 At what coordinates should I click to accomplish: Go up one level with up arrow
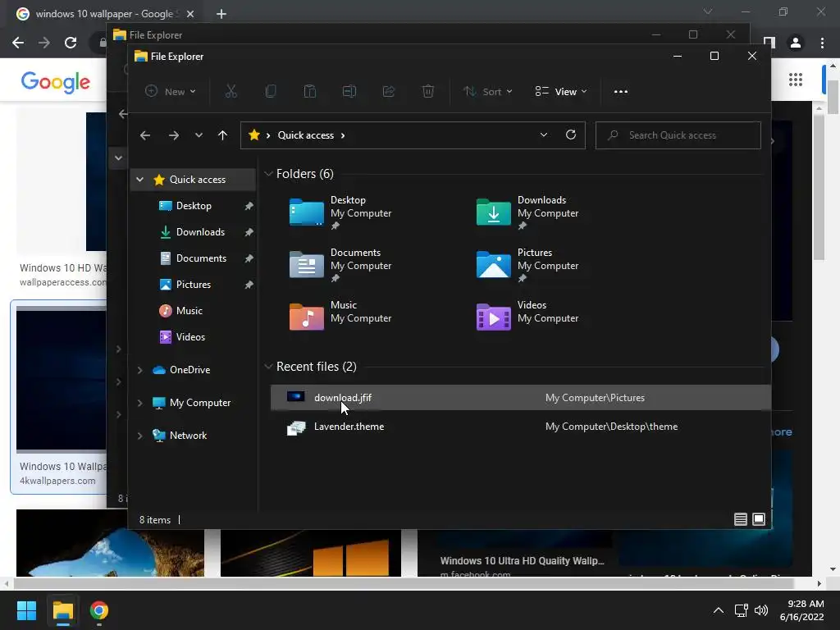tap(223, 135)
